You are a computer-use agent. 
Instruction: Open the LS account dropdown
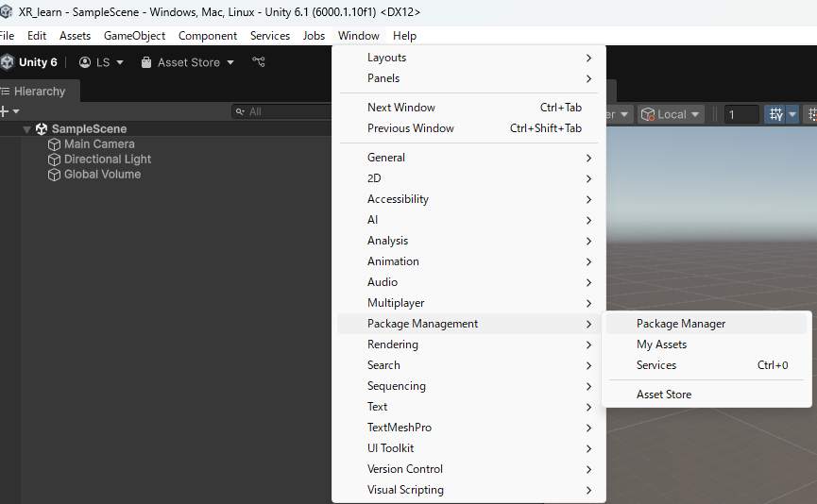[x=102, y=62]
